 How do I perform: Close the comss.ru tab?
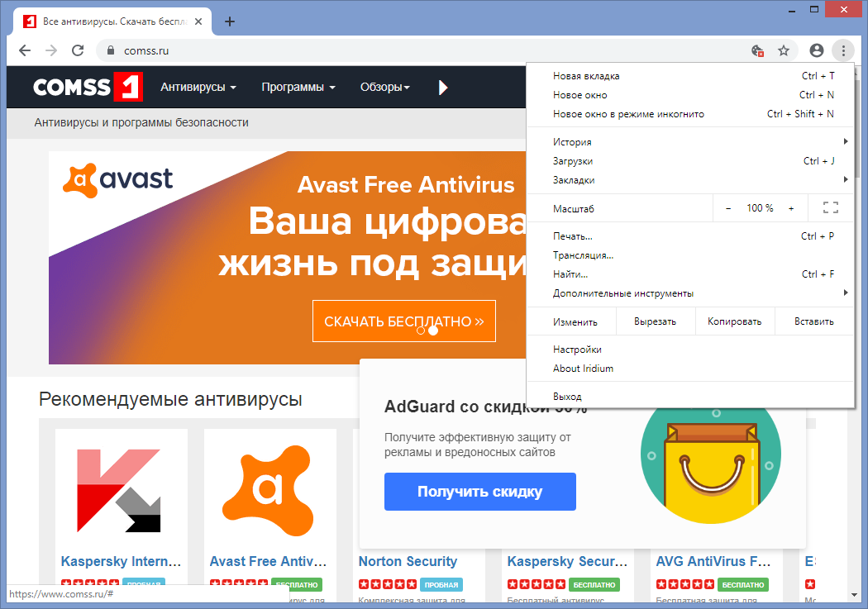[x=198, y=21]
